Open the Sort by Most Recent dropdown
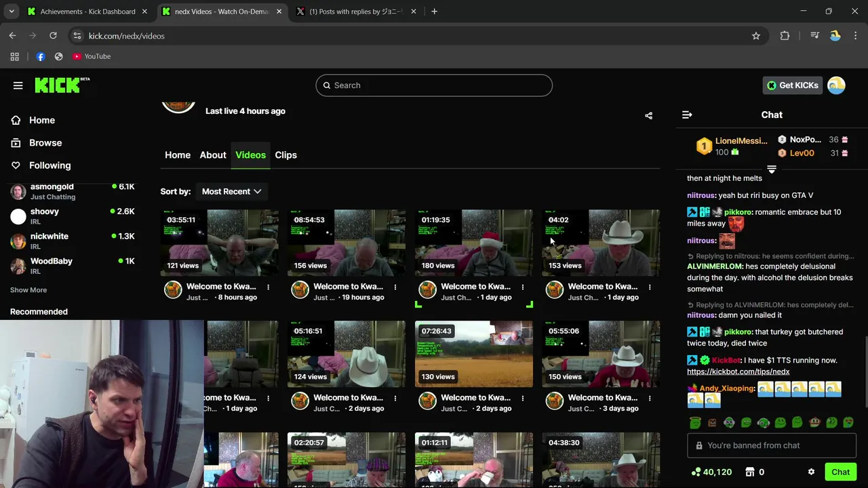 tap(231, 192)
